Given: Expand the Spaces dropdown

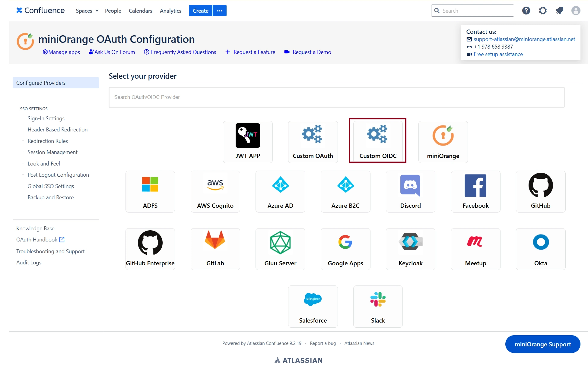Looking at the screenshot, I should [x=87, y=11].
